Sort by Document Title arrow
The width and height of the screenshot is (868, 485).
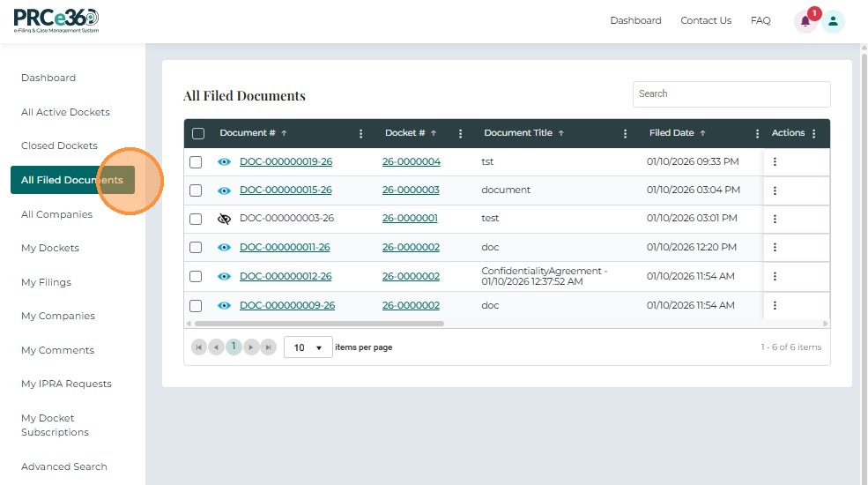[560, 133]
